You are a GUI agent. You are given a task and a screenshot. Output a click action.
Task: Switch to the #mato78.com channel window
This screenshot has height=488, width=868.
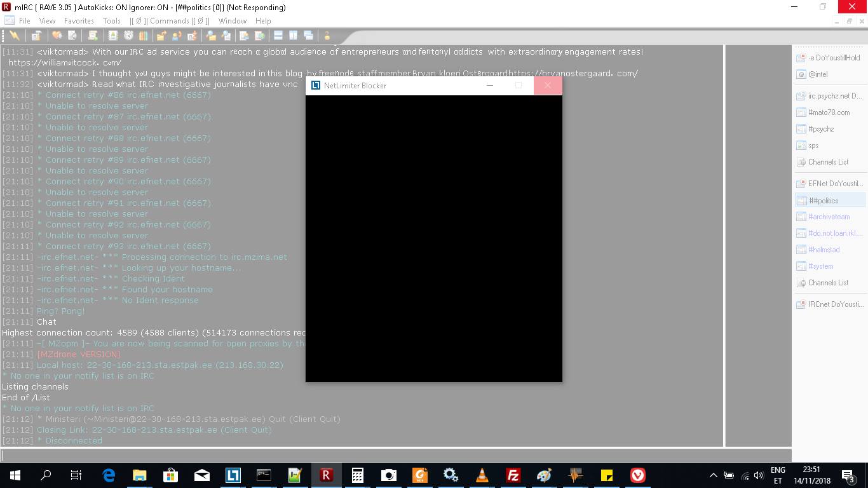830,112
